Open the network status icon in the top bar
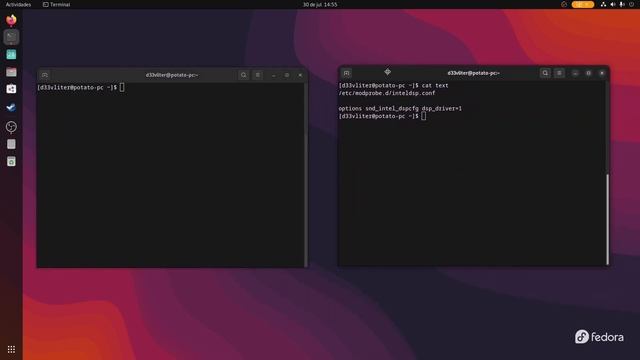The height and width of the screenshot is (360, 640). click(x=603, y=4)
